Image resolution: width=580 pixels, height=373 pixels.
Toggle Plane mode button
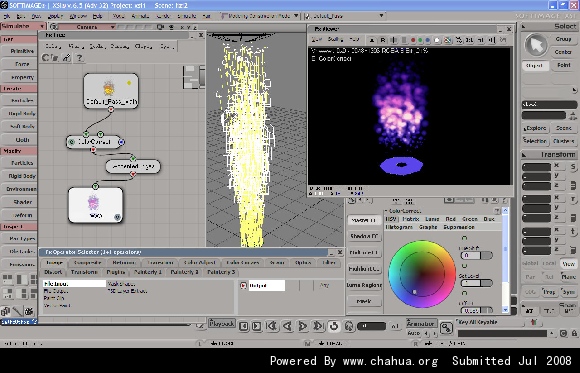(x=569, y=277)
